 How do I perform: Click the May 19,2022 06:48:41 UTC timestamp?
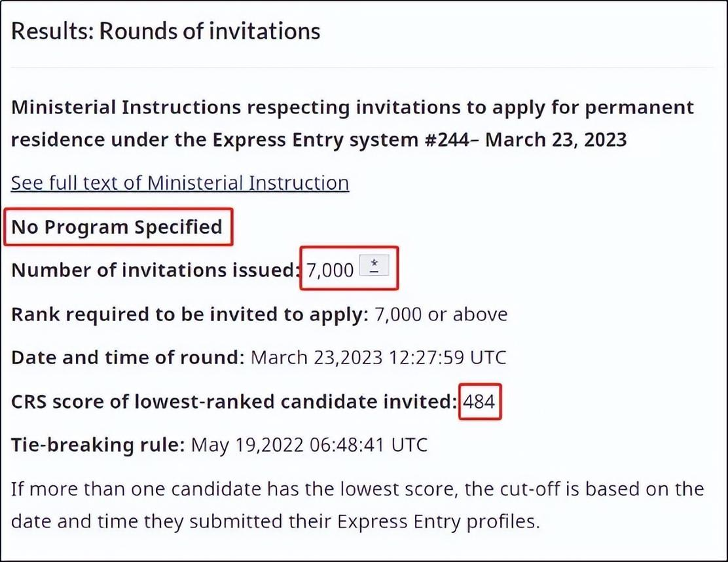tap(309, 445)
